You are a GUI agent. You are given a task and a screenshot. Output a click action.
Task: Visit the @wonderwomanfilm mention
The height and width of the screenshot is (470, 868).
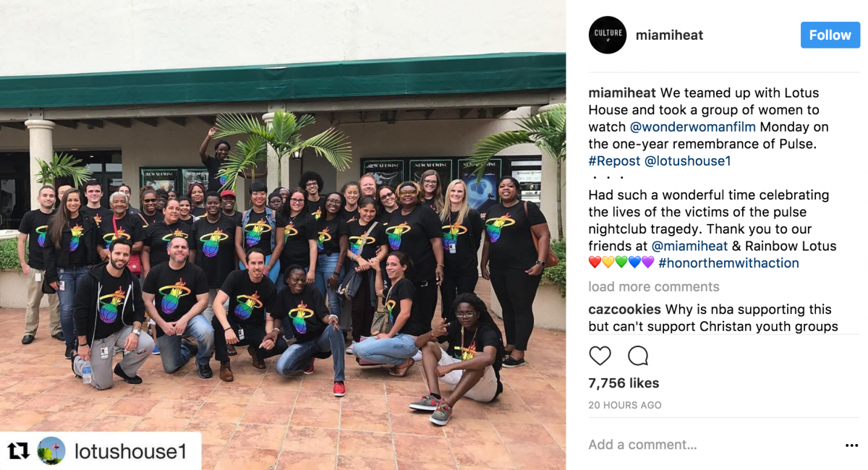coord(692,127)
